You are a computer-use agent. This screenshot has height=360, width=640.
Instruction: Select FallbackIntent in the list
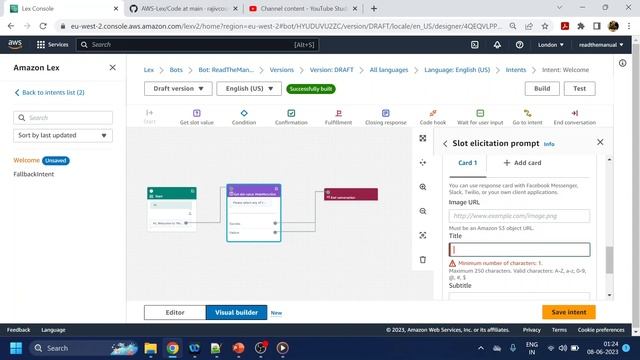click(33, 174)
